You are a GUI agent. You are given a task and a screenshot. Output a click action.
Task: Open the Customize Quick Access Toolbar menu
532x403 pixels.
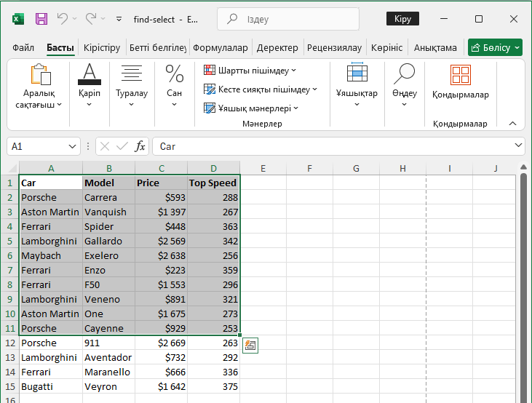click(119, 19)
